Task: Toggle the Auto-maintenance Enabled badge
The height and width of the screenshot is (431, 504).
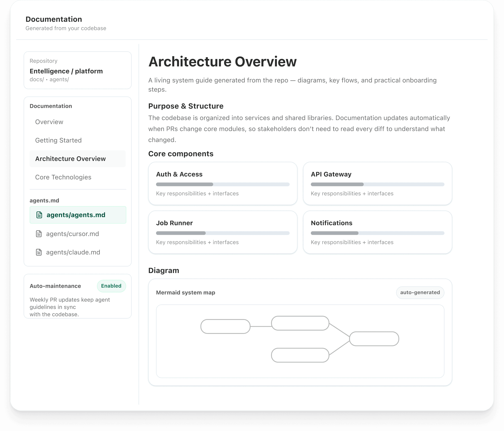Action: pyautogui.click(x=111, y=286)
